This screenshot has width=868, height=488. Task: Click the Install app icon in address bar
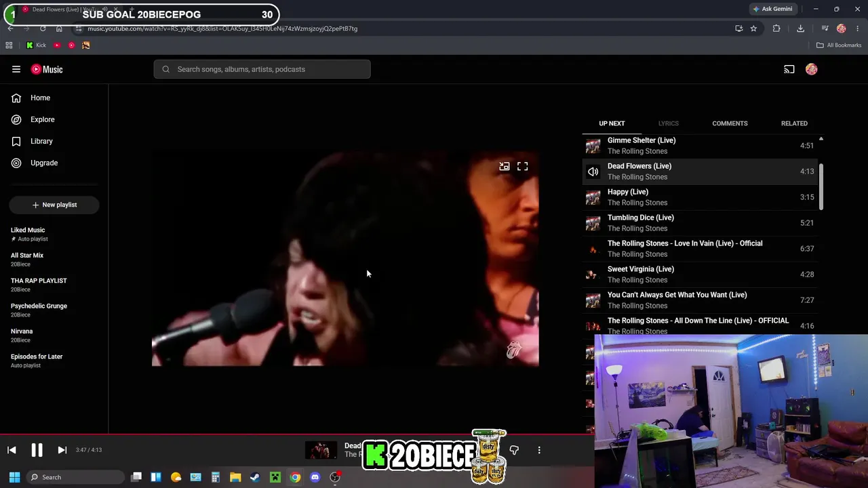click(x=739, y=28)
